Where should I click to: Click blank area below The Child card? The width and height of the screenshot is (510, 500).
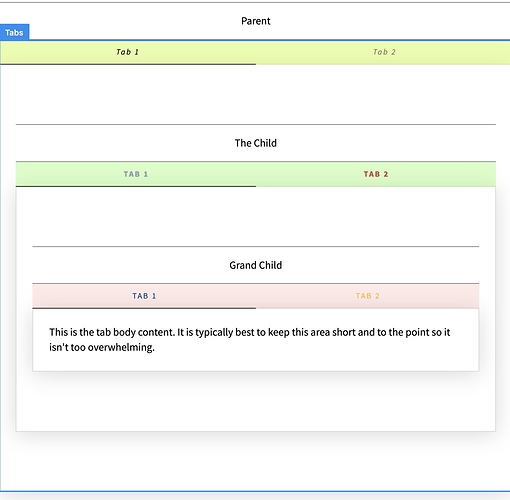256,462
